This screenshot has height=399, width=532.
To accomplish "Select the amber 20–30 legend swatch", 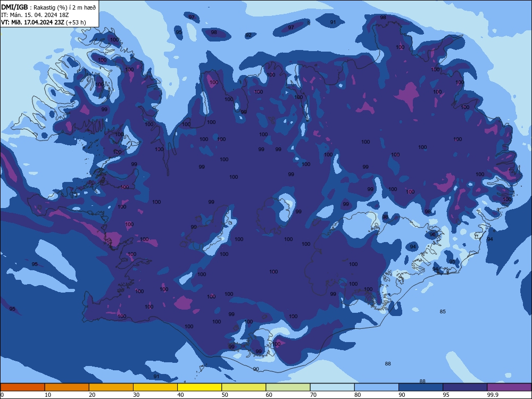I will (x=111, y=387).
